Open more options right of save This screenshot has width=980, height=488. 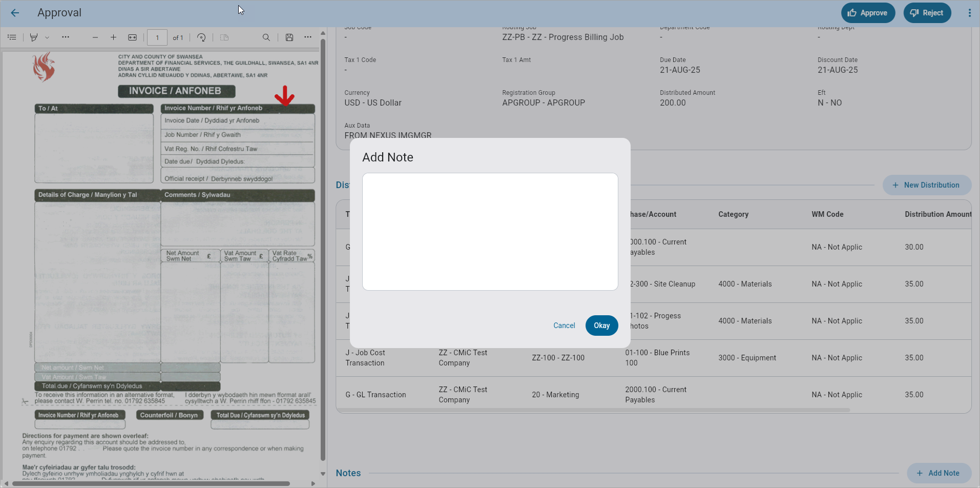(307, 37)
